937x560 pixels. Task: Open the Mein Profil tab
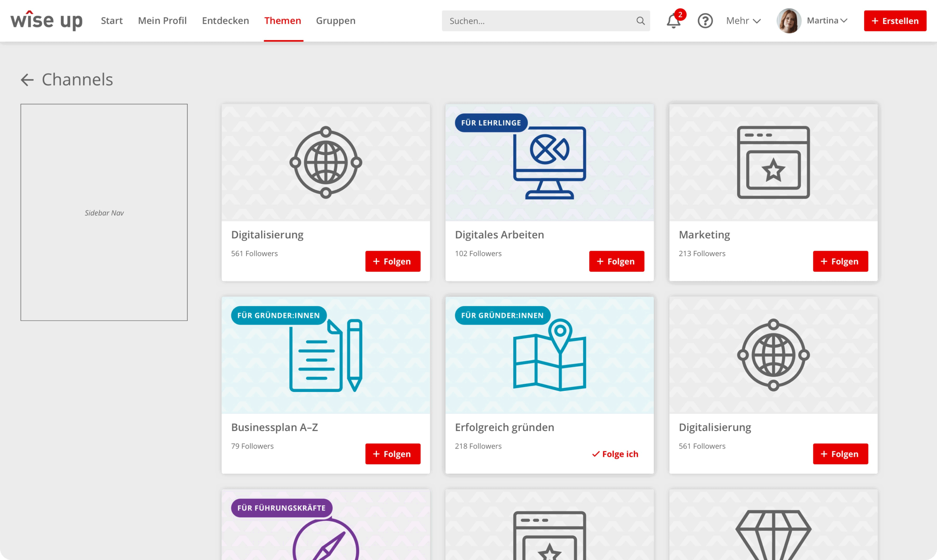[162, 20]
